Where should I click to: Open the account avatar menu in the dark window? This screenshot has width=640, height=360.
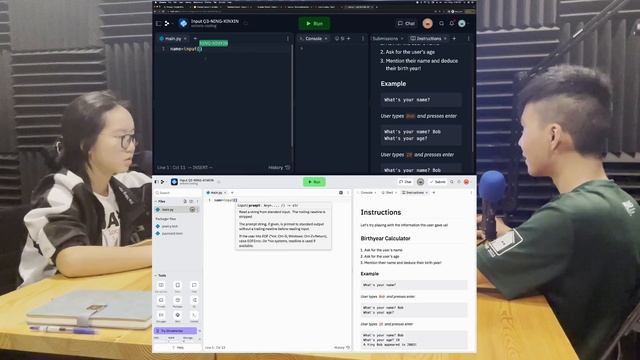point(462,24)
